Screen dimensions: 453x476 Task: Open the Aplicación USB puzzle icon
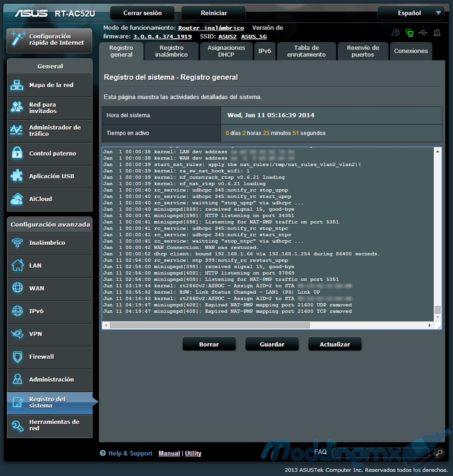click(17, 175)
